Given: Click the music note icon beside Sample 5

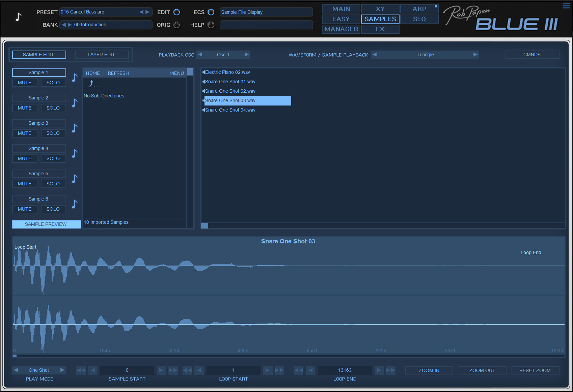Looking at the screenshot, I should click(75, 179).
